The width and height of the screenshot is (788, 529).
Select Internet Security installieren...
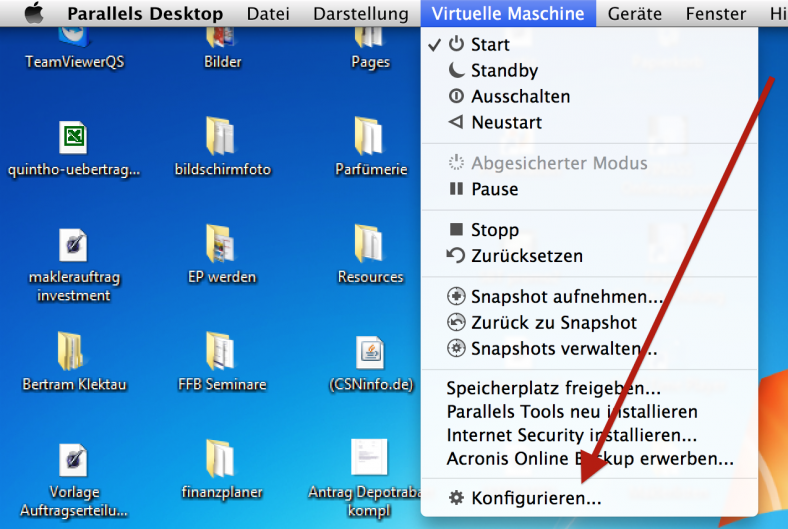click(x=589, y=435)
